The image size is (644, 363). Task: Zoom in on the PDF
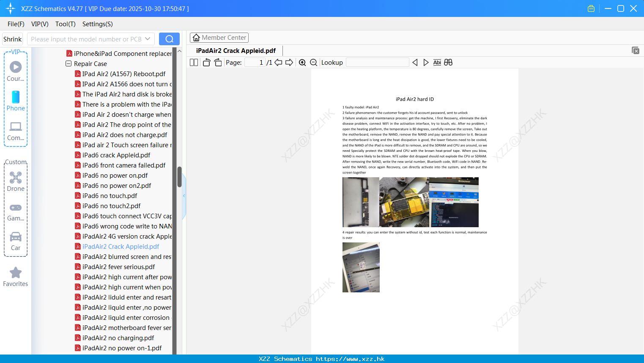302,62
